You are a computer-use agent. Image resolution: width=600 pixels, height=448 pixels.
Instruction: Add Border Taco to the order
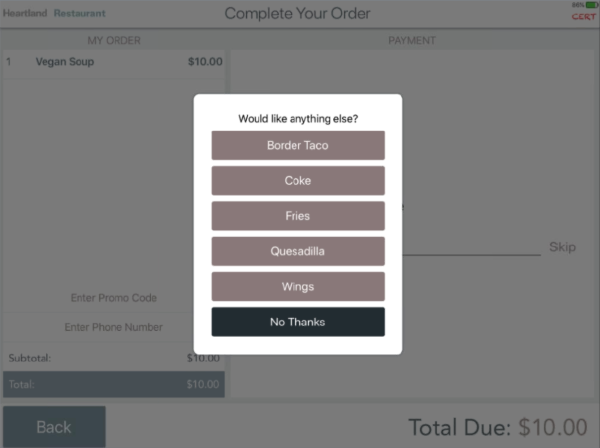pyautogui.click(x=298, y=145)
